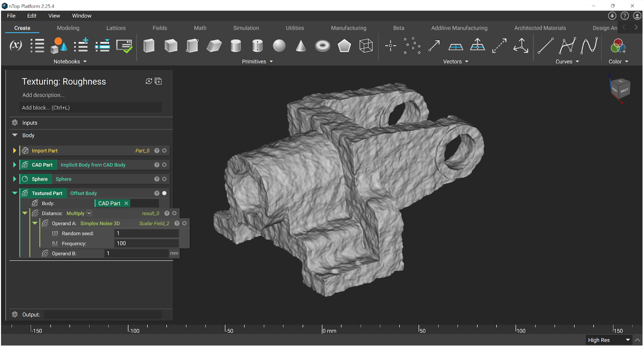644x346 pixels.
Task: Click the Add block search field
Action: pyautogui.click(x=91, y=108)
